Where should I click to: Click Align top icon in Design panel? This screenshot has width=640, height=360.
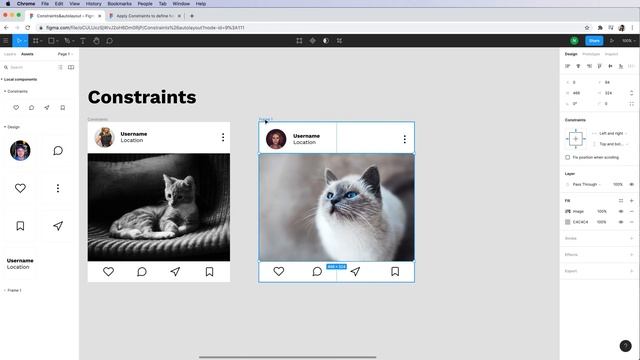(x=600, y=66)
